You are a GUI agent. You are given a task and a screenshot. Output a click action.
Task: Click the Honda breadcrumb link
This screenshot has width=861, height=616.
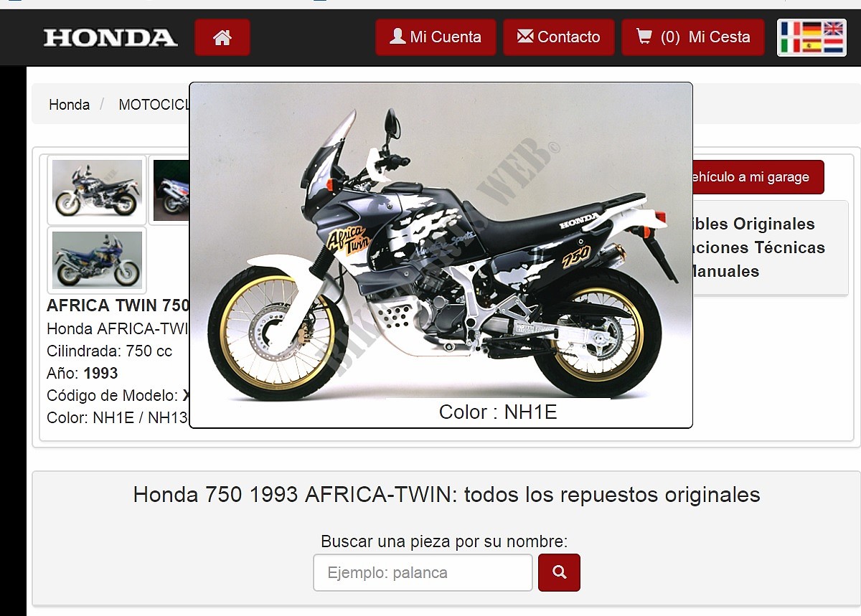[70, 105]
